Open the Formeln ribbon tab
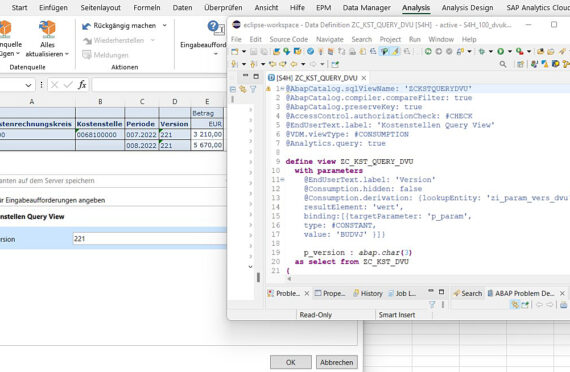 click(146, 8)
